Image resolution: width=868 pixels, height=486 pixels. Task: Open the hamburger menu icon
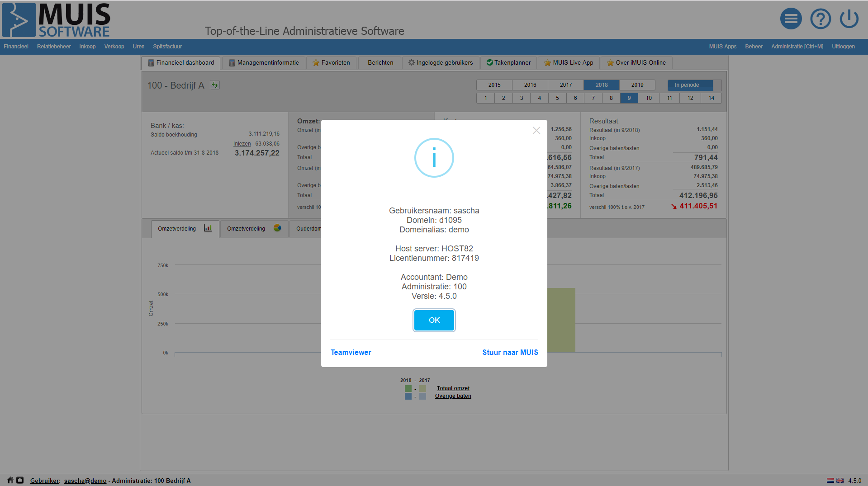point(791,19)
